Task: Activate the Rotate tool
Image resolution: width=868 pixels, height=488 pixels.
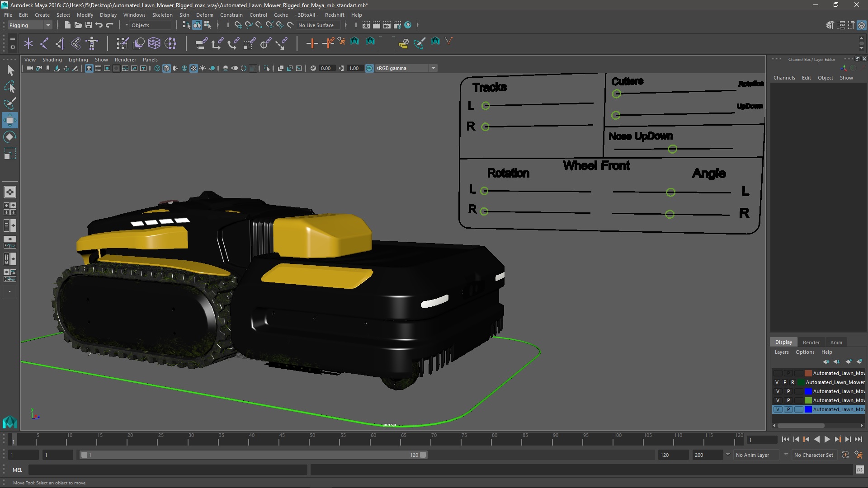Action: tap(9, 137)
